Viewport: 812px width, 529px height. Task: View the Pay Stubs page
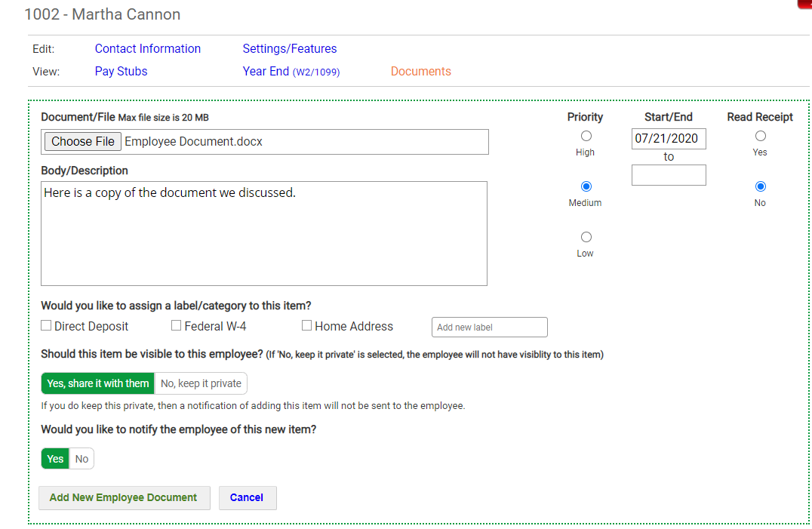(121, 72)
